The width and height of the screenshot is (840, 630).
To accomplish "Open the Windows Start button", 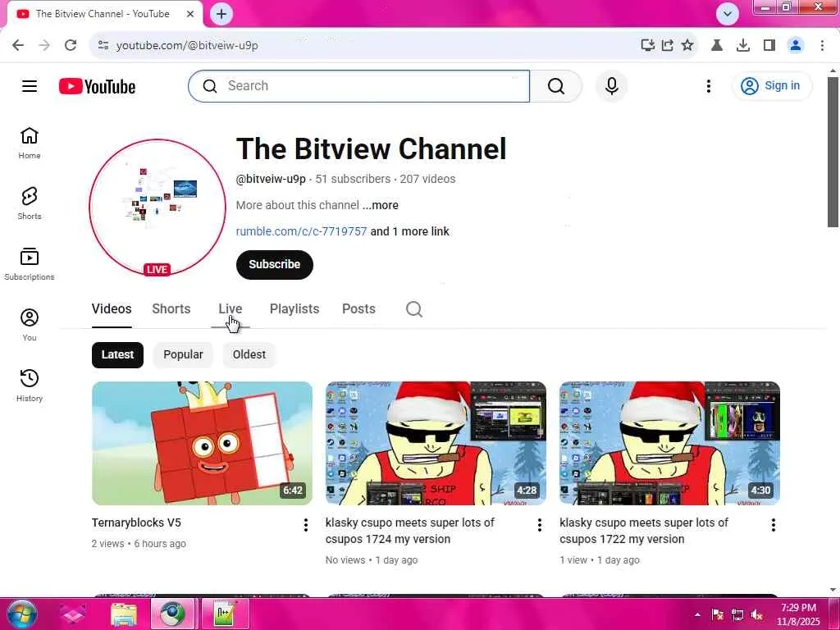I will click(21, 614).
